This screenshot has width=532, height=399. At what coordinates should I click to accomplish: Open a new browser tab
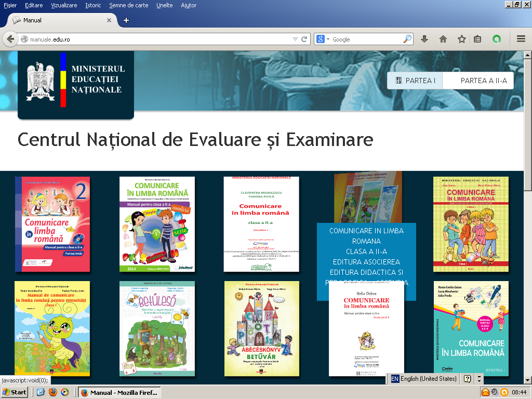pos(126,20)
